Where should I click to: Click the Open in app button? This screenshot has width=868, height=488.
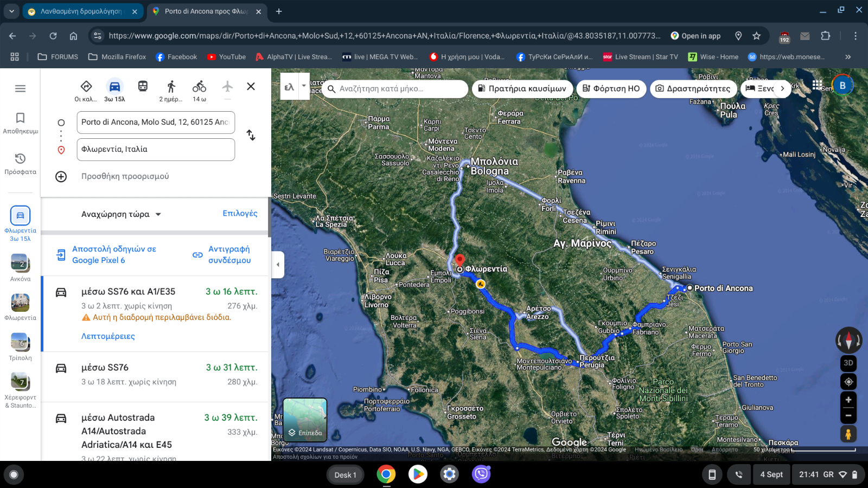tap(695, 36)
